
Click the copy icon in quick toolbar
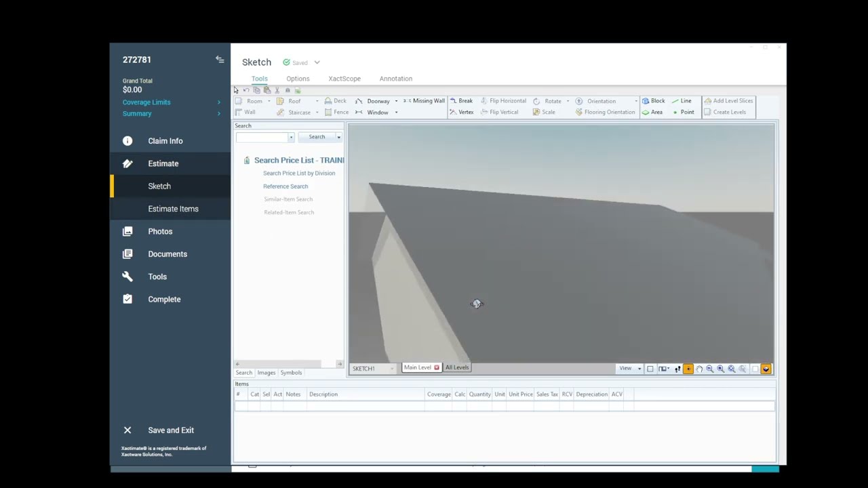click(x=256, y=90)
